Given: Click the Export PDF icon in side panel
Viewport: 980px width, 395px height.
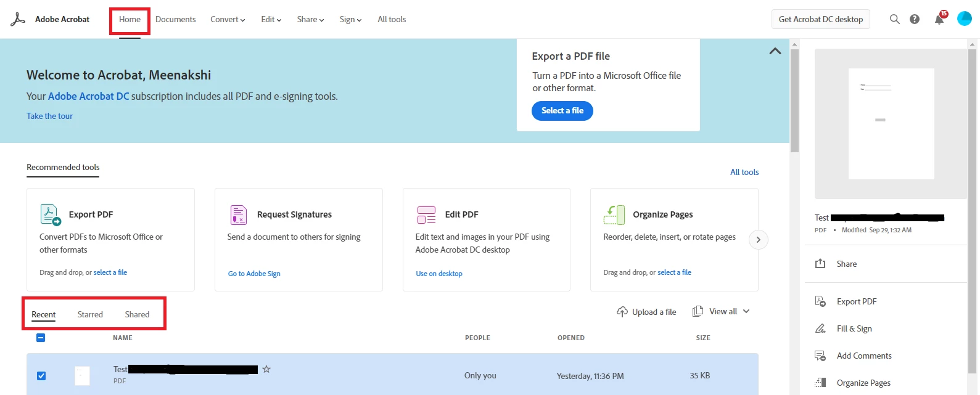Looking at the screenshot, I should click(820, 301).
